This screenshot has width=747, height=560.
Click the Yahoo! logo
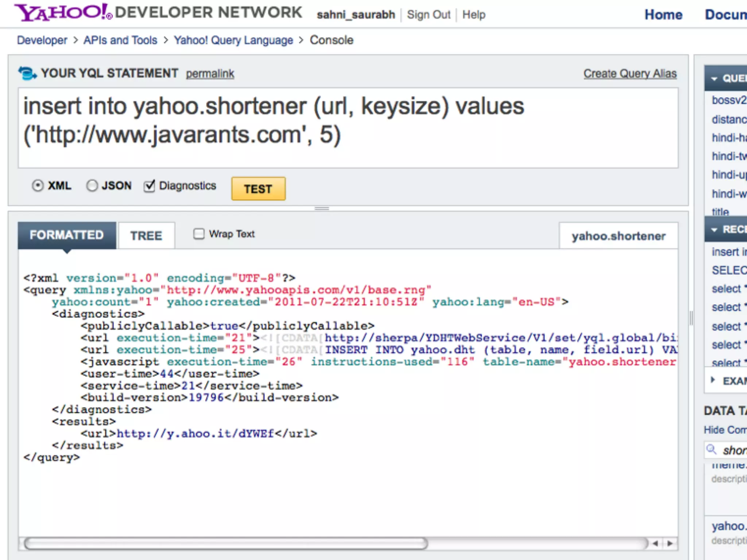tap(63, 12)
